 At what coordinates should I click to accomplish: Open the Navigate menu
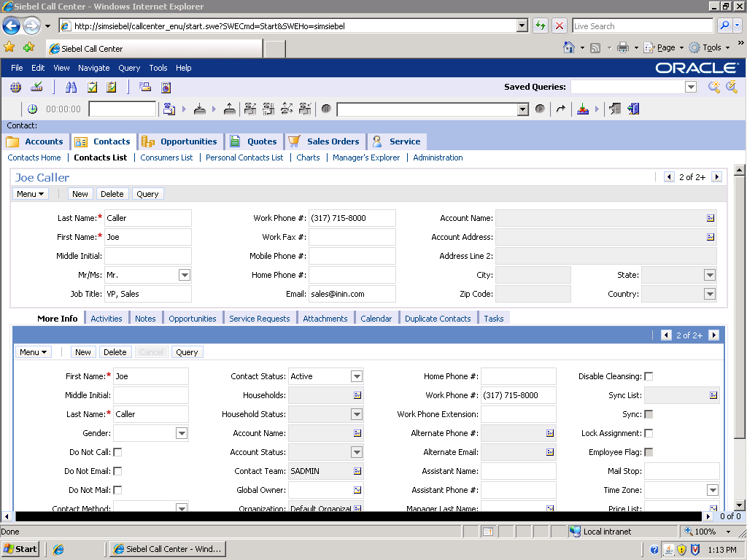[x=93, y=68]
